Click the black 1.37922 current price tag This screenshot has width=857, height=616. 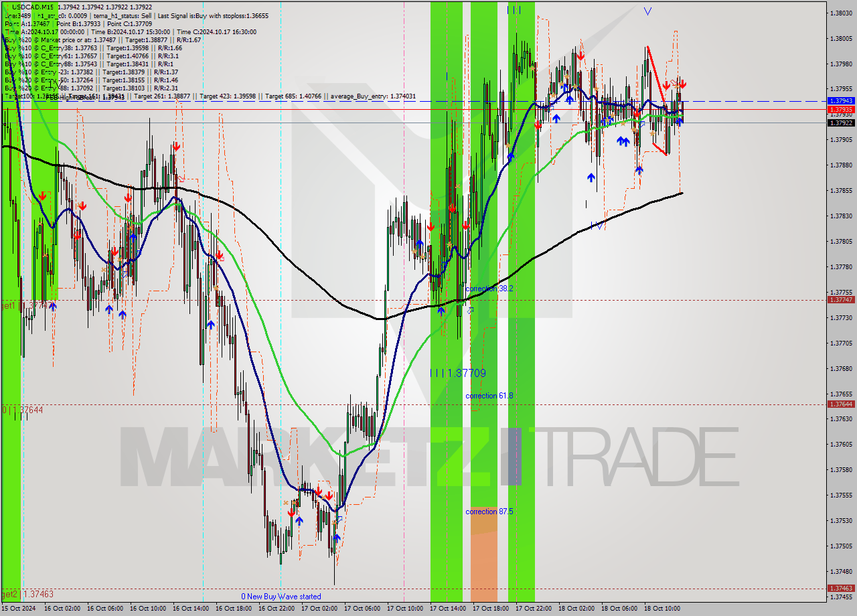click(840, 123)
